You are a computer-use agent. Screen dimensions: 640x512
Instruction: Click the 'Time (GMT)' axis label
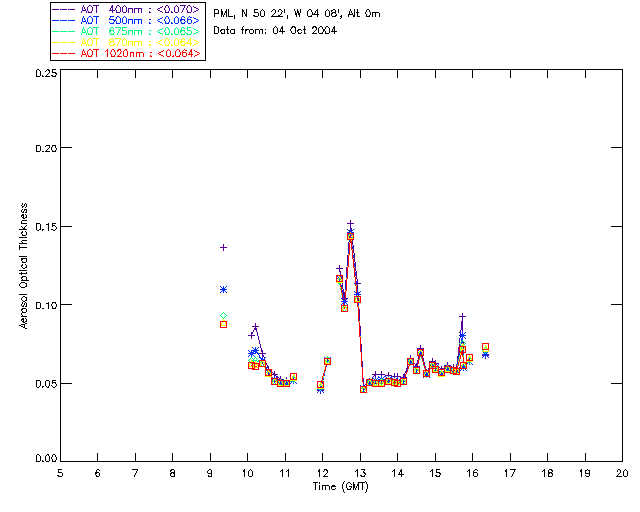coord(340,487)
